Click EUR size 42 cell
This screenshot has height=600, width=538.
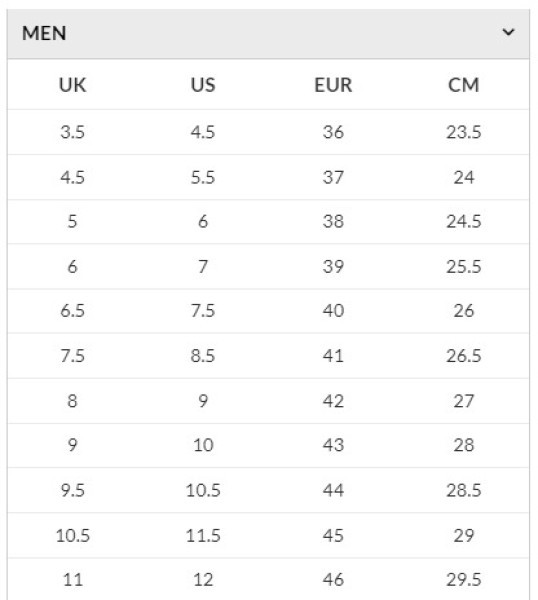pyautogui.click(x=333, y=401)
